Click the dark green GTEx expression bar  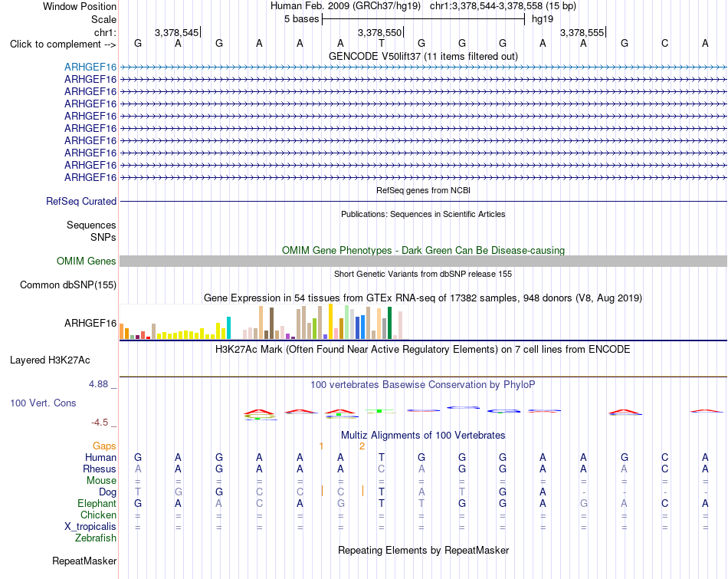pos(389,323)
